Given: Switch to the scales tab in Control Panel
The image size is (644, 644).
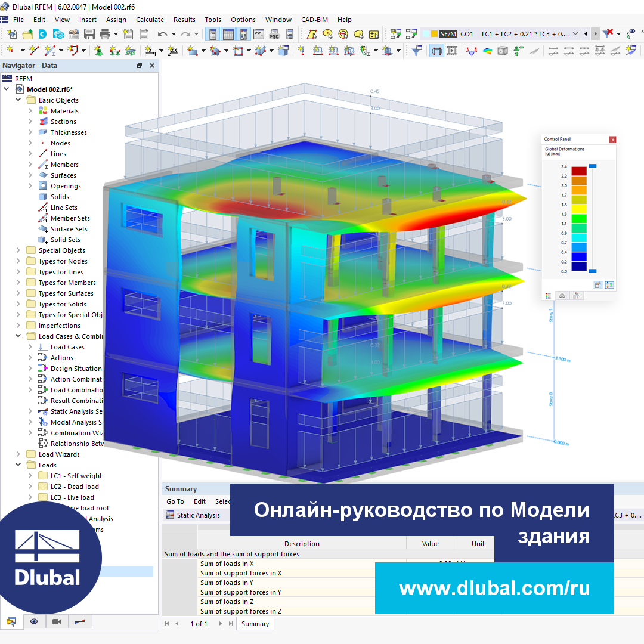Looking at the screenshot, I should [562, 295].
